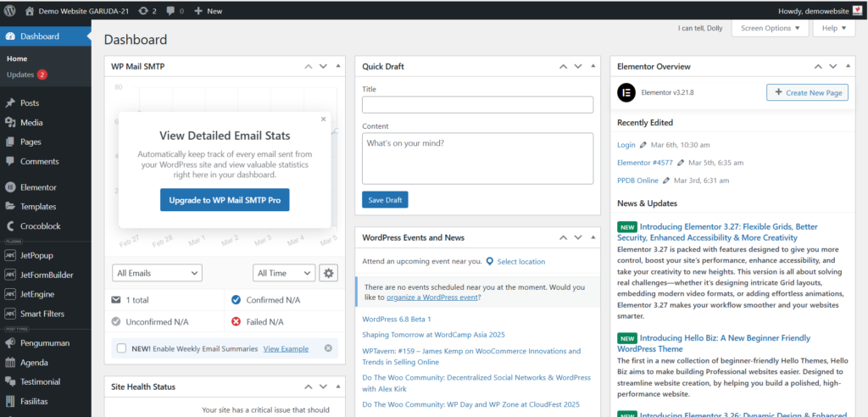This screenshot has width=868, height=417.
Task: Click the Crocoblock icon in sidebar
Action: [10, 226]
